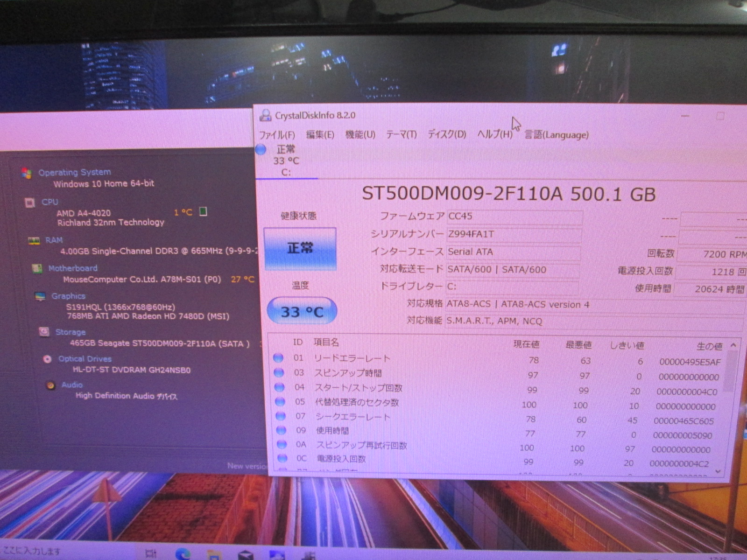Click the Optical Drives disc icon
The height and width of the screenshot is (560, 747).
tap(47, 359)
